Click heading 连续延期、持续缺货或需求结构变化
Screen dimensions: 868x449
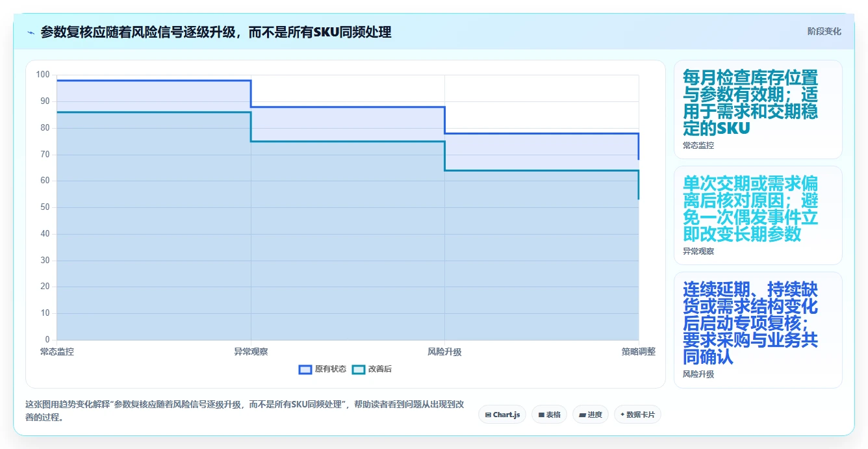coord(750,323)
